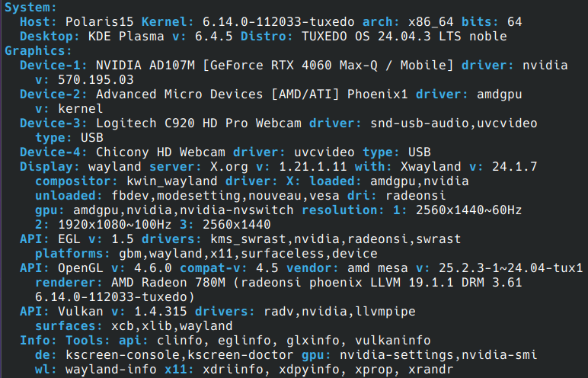Click the 'Device-2:' label
Viewport: 588px width, 378px height.
click(53, 94)
